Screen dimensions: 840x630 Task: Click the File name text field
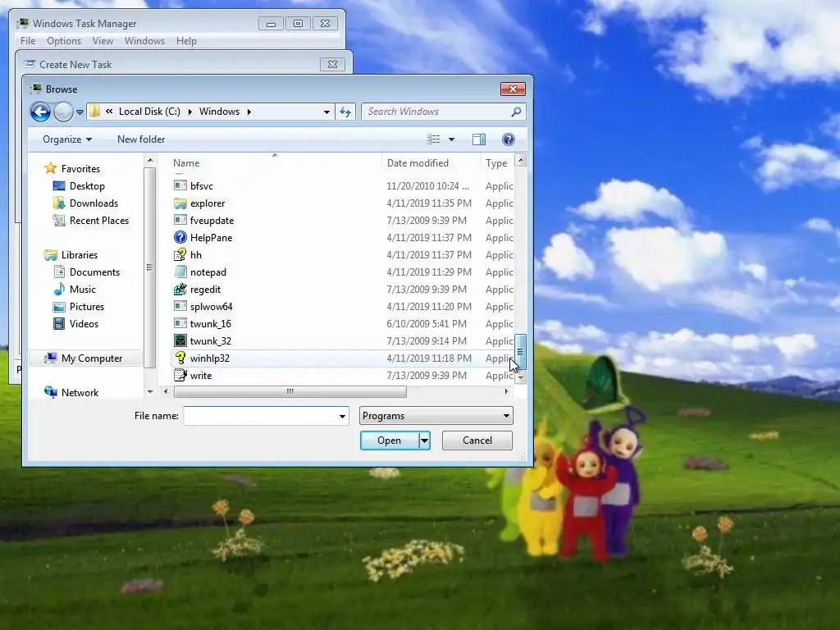tap(260, 416)
